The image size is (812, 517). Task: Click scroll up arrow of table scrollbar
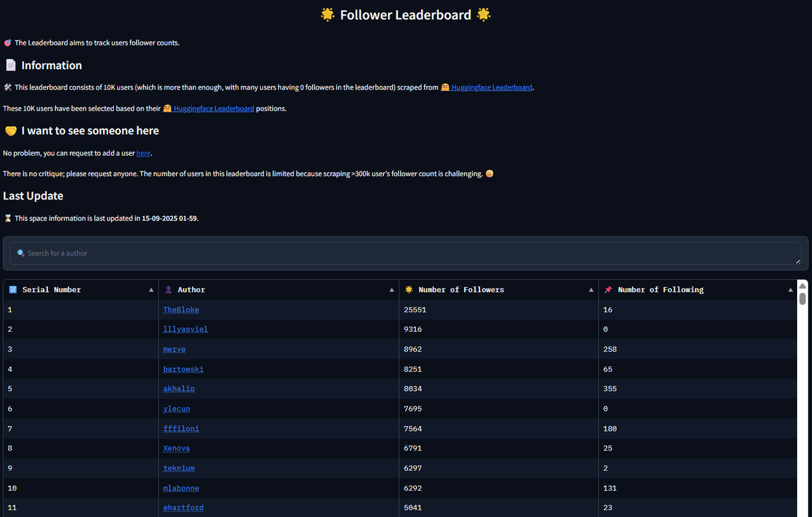tap(803, 285)
